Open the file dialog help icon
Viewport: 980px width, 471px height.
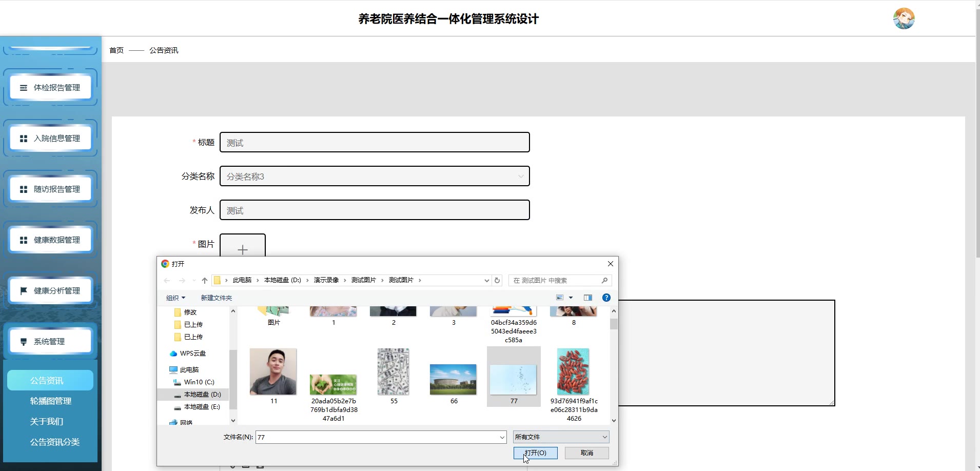tap(606, 298)
